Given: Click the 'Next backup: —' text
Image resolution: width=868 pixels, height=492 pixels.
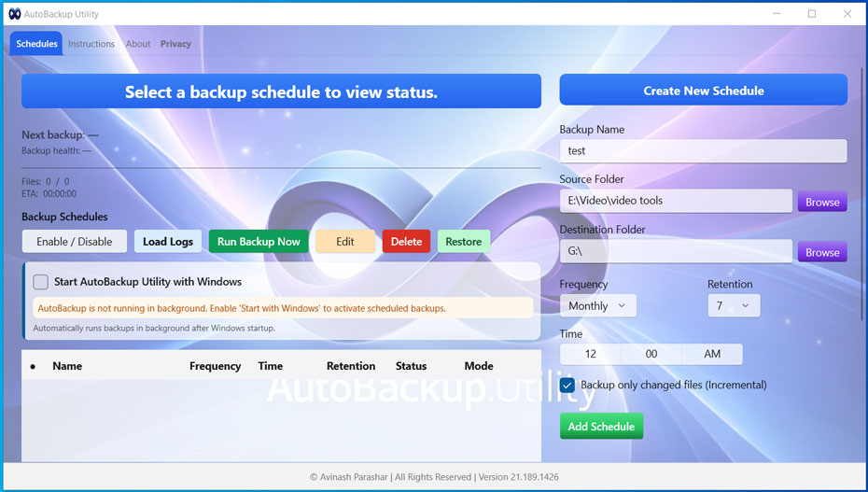Looking at the screenshot, I should (60, 134).
